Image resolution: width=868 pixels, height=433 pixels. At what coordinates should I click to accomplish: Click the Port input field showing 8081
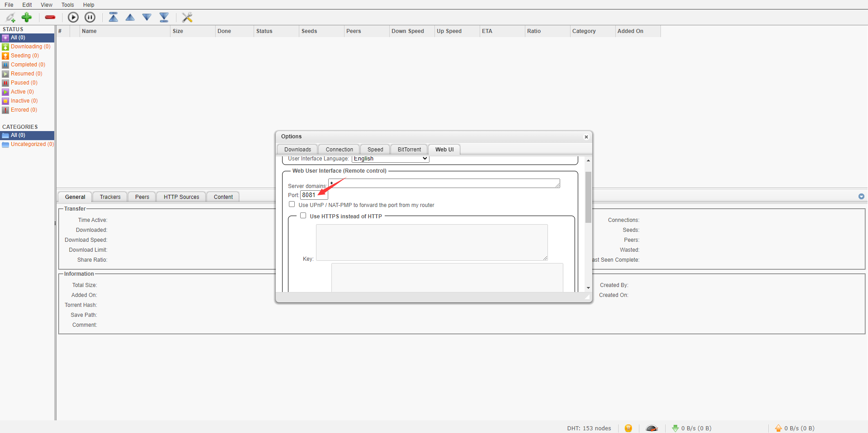(x=314, y=195)
